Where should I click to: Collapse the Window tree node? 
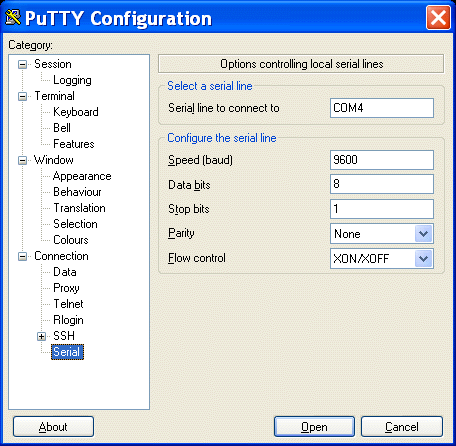[x=22, y=160]
